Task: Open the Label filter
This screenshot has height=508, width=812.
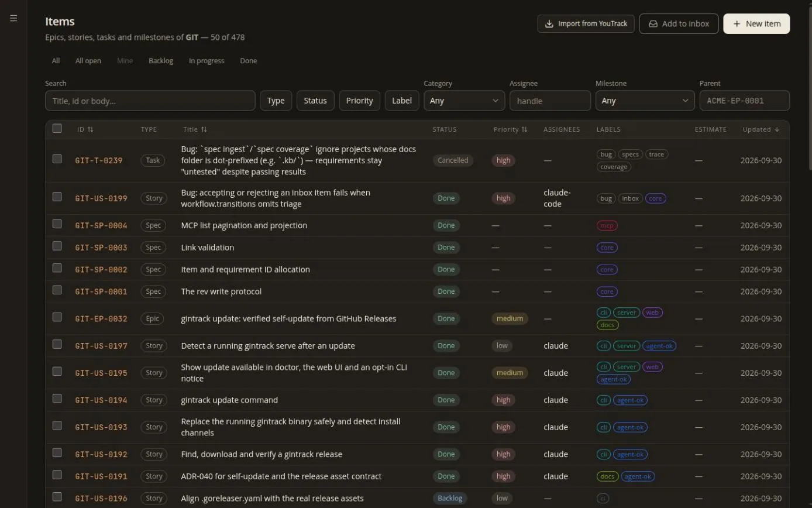Action: (x=402, y=101)
